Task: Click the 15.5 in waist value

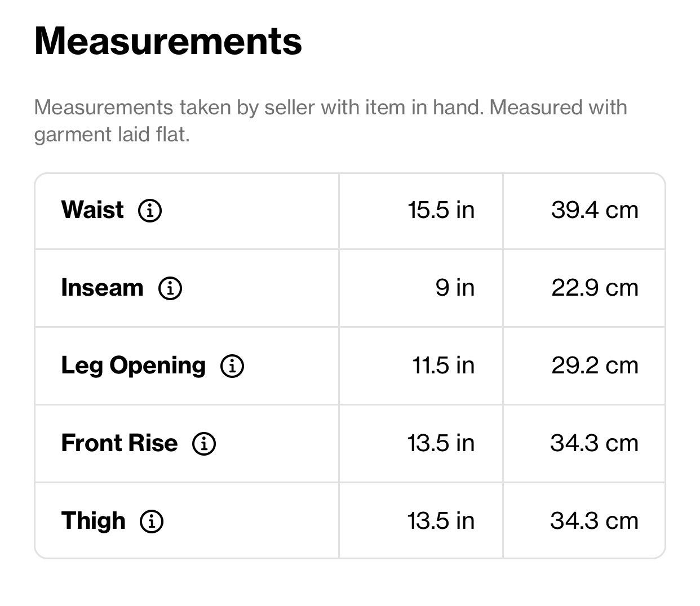Action: [x=441, y=210]
